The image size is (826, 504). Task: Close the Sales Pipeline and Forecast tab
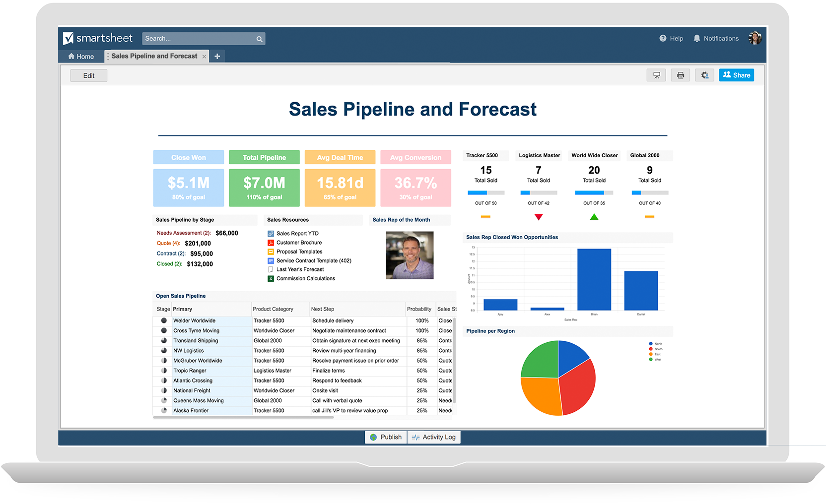[204, 57]
